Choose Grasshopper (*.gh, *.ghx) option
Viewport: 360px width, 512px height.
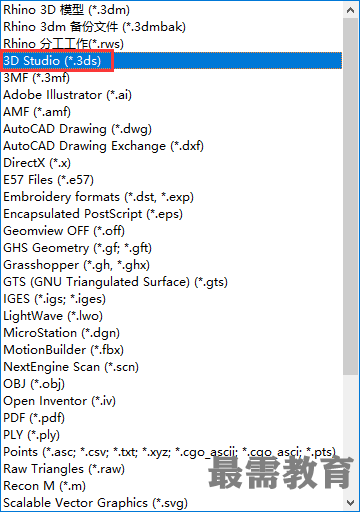tap(172, 265)
